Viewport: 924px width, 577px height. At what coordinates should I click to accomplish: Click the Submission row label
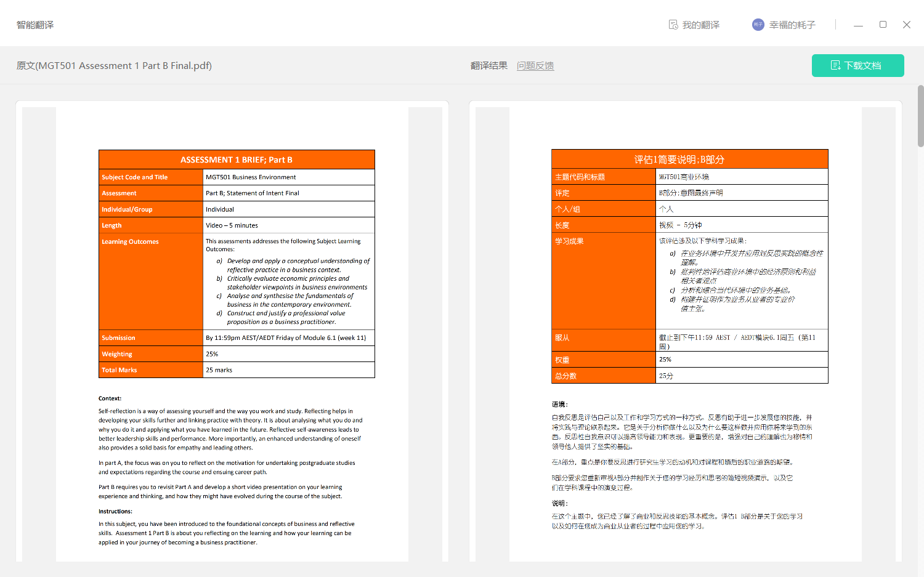151,337
